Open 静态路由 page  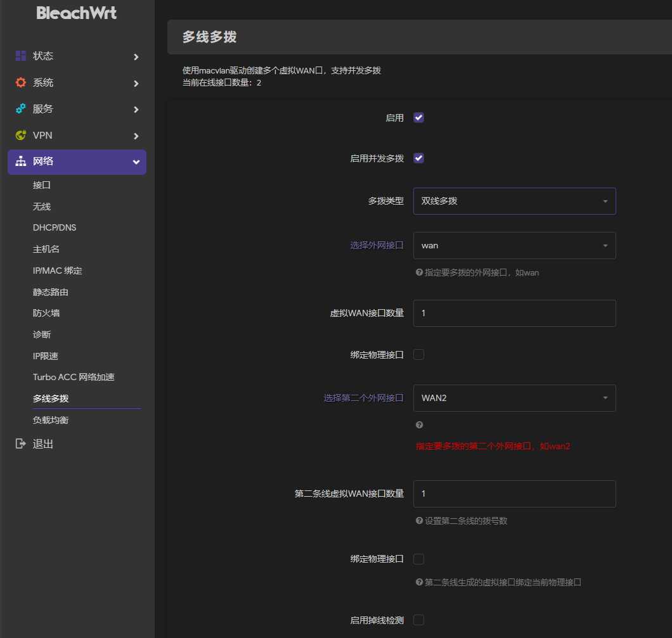[51, 292]
